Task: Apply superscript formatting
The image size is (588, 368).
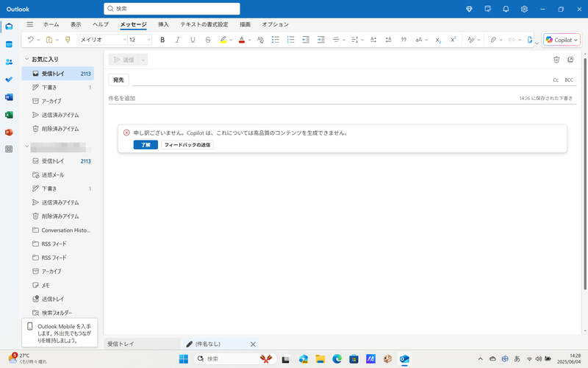Action: click(x=453, y=40)
